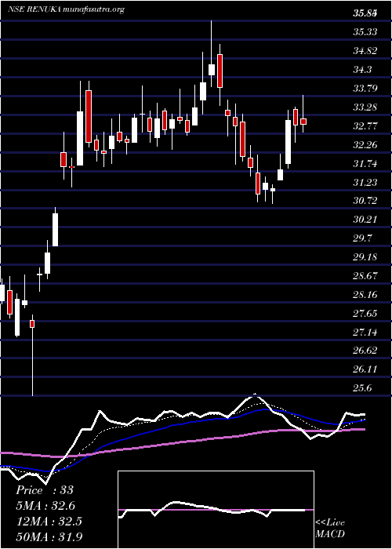The image size is (392, 549).
Task: Click the 29.7 price axis label
Action: [362, 238]
